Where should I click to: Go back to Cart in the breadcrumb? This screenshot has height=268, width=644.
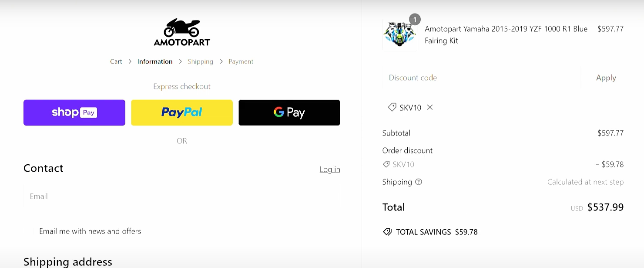pos(116,61)
